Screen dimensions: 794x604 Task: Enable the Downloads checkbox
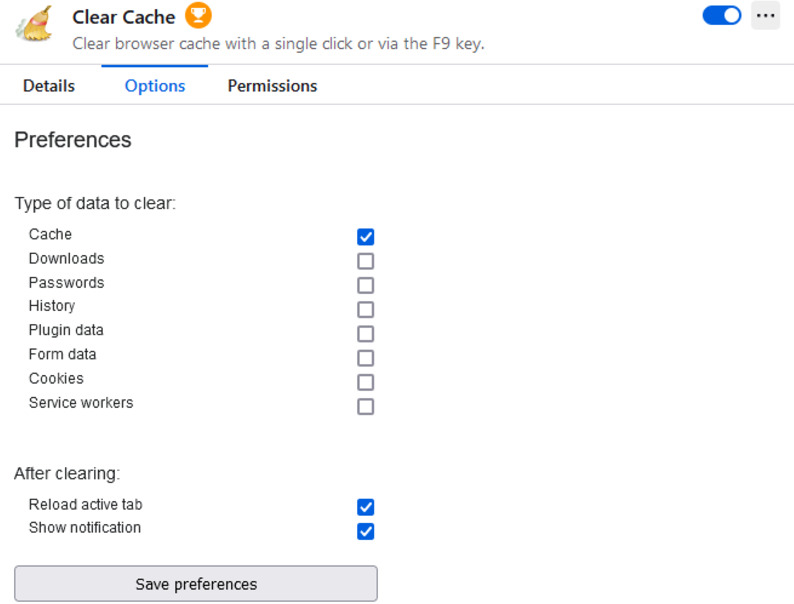[x=366, y=261]
